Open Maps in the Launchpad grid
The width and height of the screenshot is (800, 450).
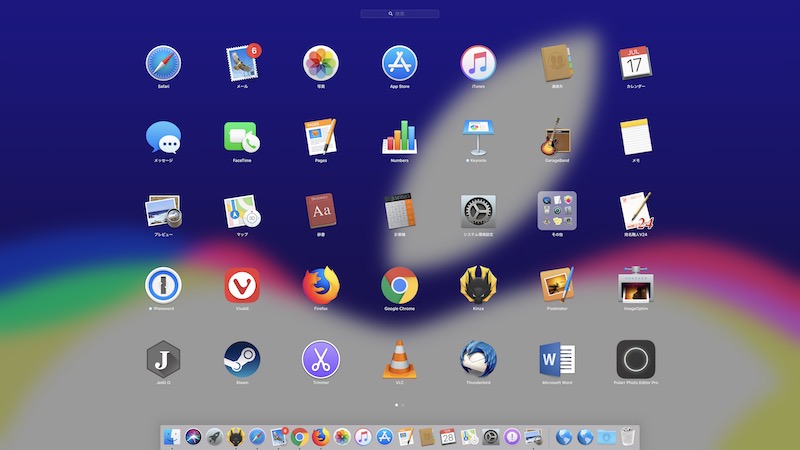[x=242, y=211]
